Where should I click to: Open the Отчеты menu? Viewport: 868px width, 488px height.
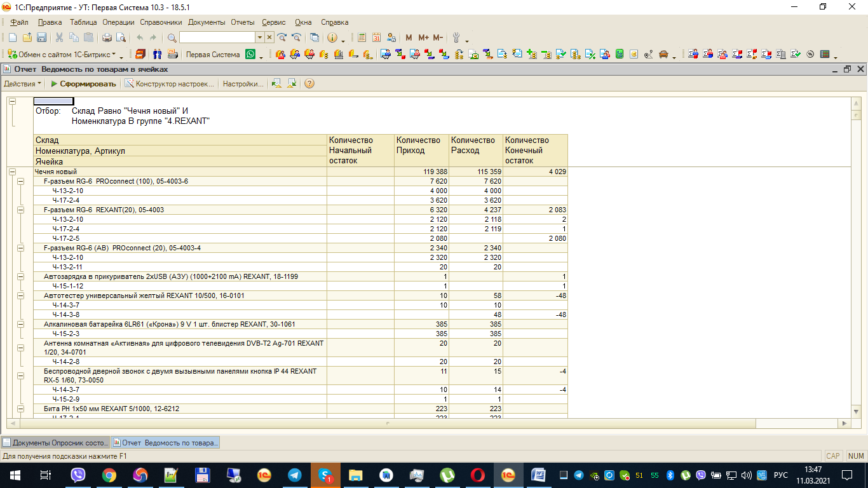(243, 22)
